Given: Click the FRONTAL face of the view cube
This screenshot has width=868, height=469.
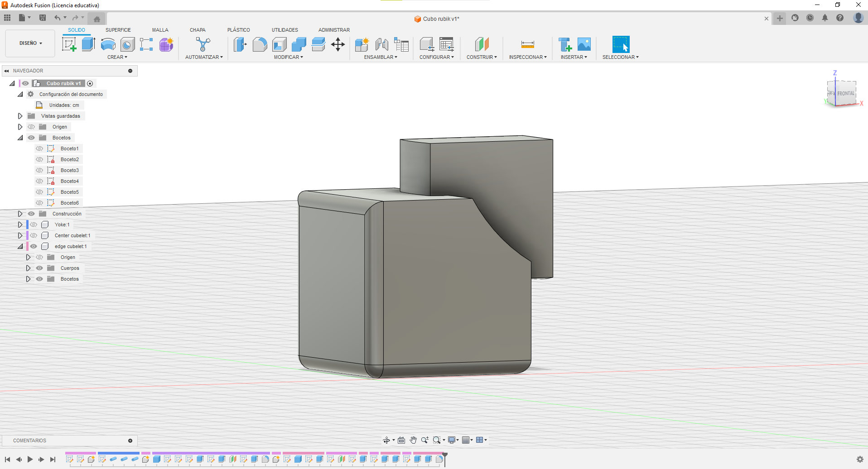Looking at the screenshot, I should [x=845, y=93].
